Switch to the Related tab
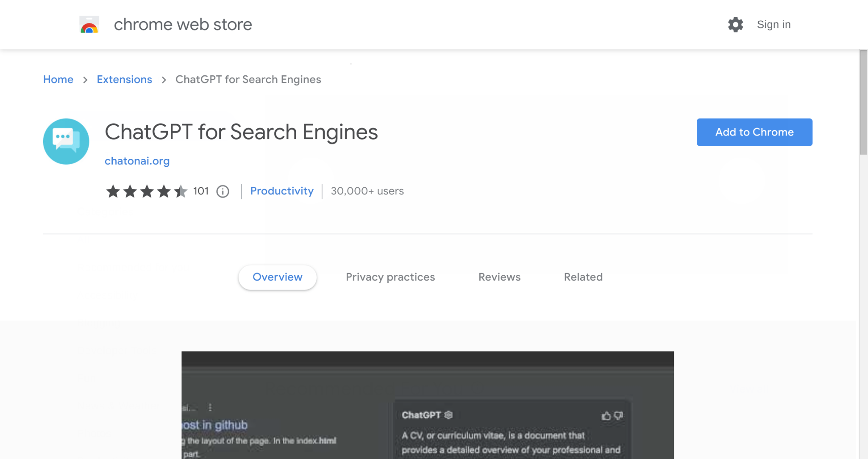The height and width of the screenshot is (459, 868). (583, 277)
